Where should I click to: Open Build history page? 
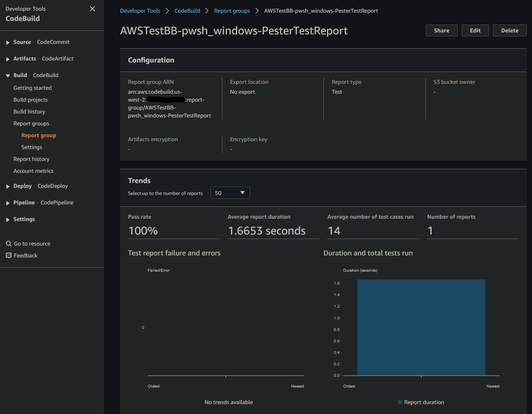(29, 112)
